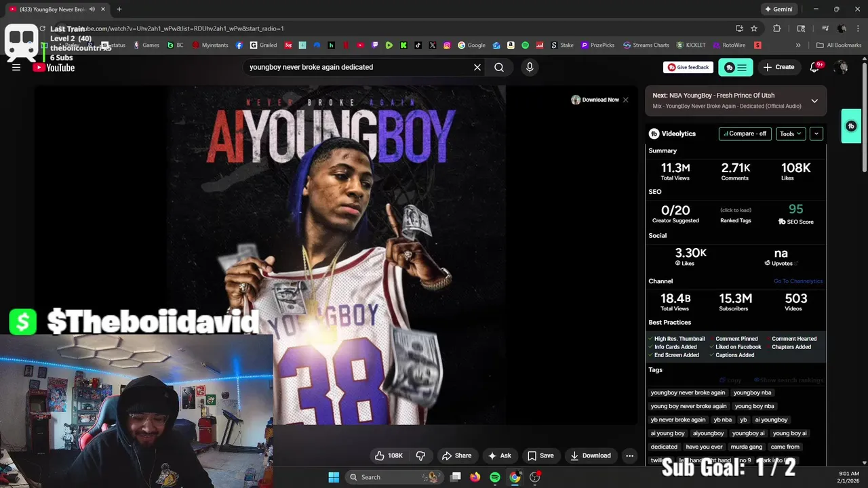Image resolution: width=868 pixels, height=488 pixels.
Task: Clear the search box with the X
Action: [477, 67]
